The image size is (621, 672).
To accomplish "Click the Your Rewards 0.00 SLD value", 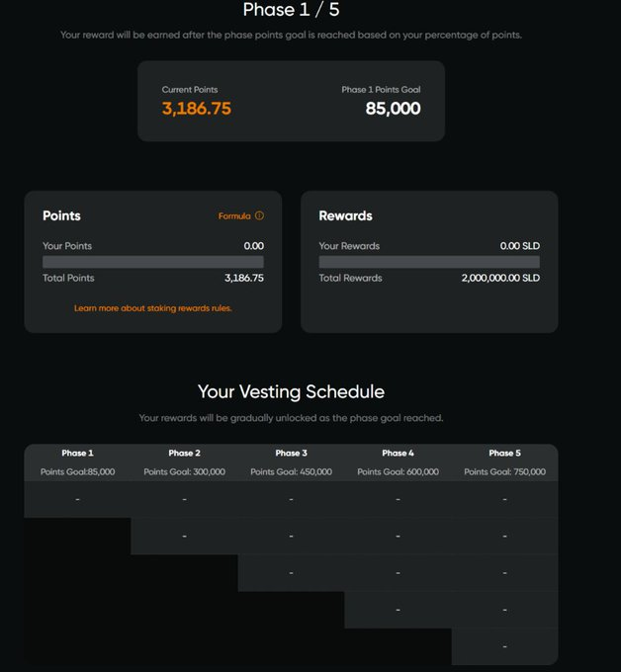I will coord(520,246).
